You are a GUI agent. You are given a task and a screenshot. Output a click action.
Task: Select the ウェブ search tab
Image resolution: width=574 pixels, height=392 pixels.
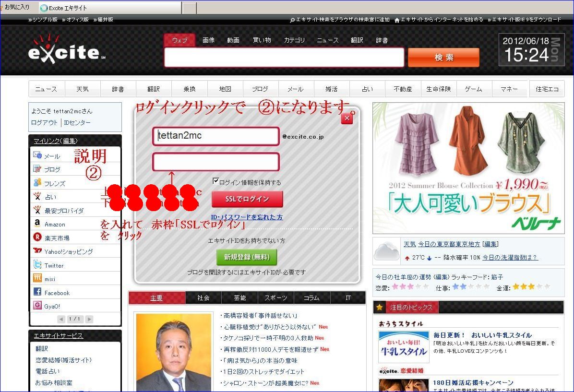(x=179, y=40)
